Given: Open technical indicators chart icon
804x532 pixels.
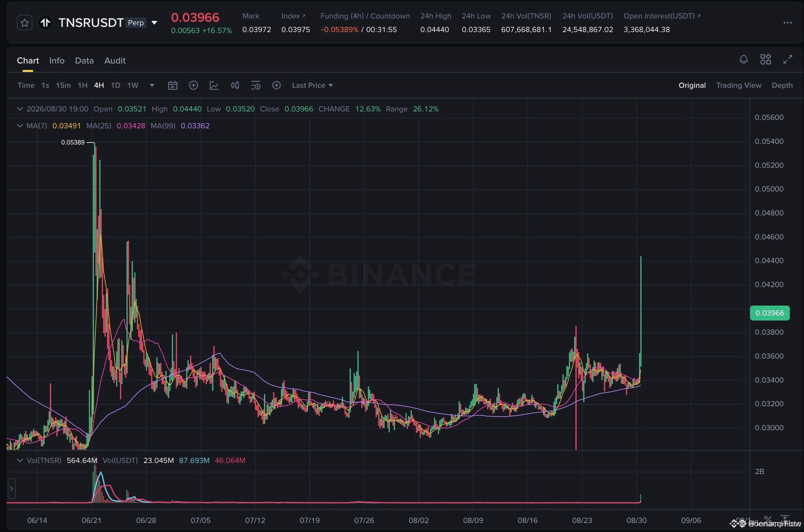Looking at the screenshot, I should (214, 85).
